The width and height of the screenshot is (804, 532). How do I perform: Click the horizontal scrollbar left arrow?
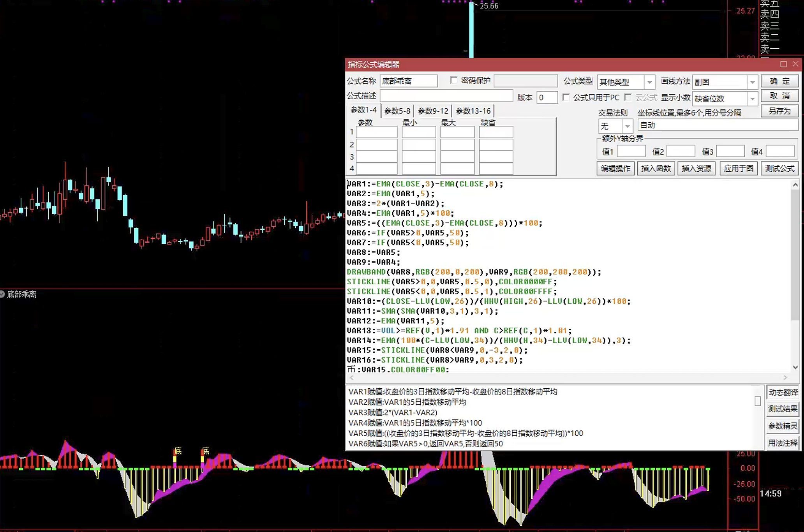(x=351, y=377)
